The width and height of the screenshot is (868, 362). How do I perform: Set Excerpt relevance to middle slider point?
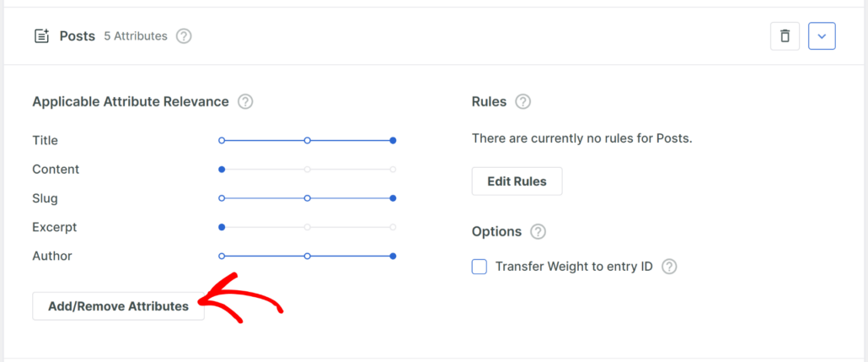click(308, 227)
